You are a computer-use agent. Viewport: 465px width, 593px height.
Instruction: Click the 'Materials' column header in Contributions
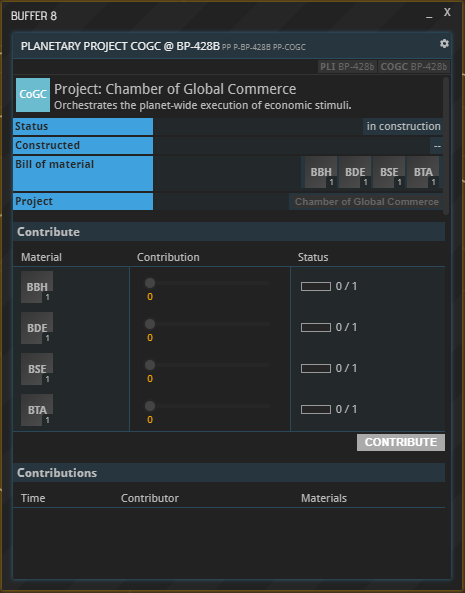coord(324,498)
